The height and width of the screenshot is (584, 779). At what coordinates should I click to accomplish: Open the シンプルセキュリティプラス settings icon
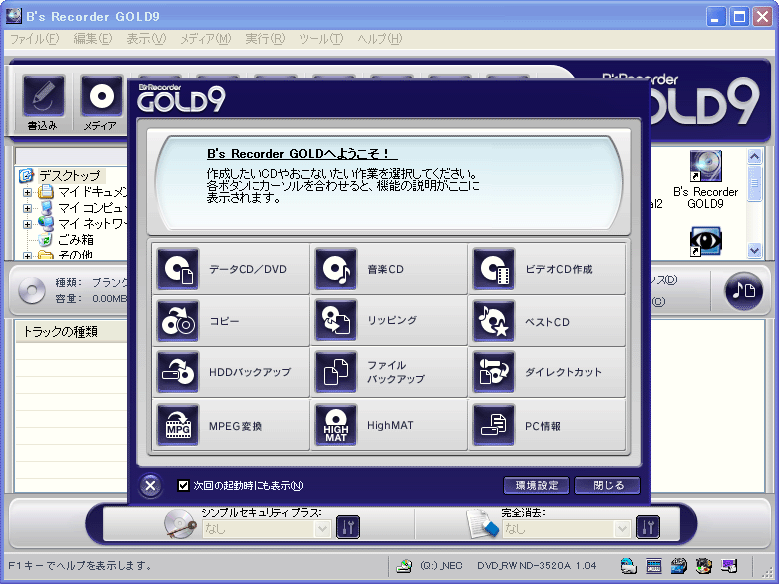pos(348,527)
